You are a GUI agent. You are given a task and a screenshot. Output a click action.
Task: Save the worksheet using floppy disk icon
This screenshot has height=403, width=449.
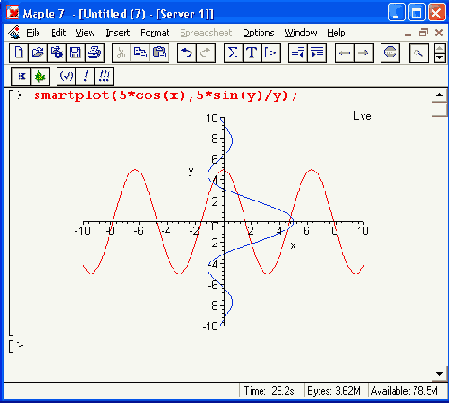pos(76,53)
